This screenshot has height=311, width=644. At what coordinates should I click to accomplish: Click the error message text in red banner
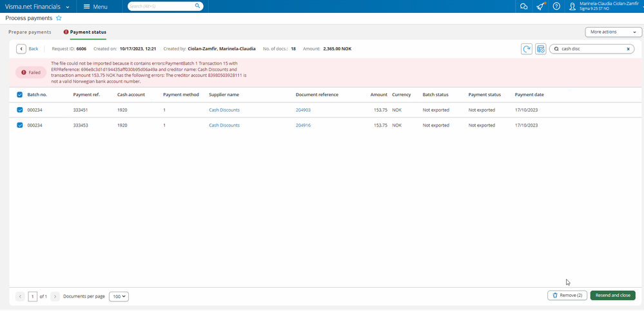pyautogui.click(x=149, y=72)
